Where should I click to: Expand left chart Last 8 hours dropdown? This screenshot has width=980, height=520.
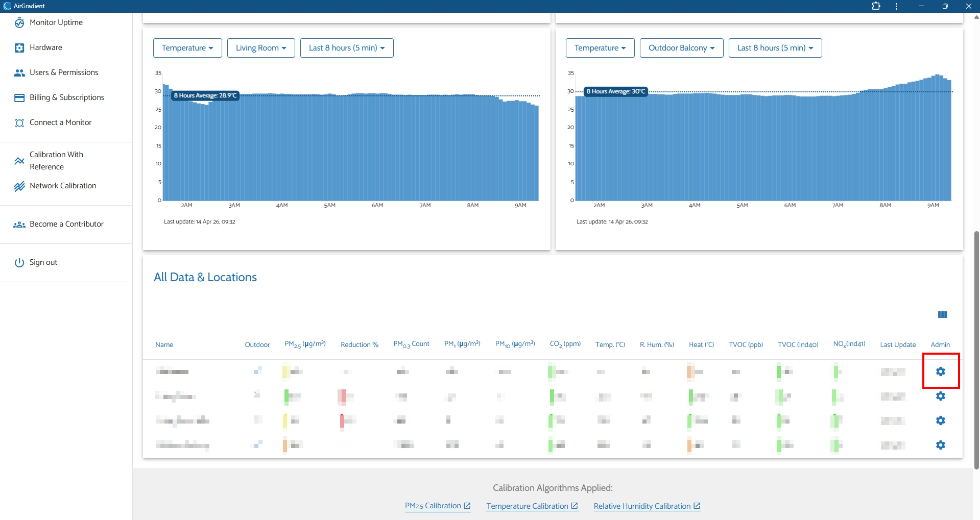(x=346, y=48)
